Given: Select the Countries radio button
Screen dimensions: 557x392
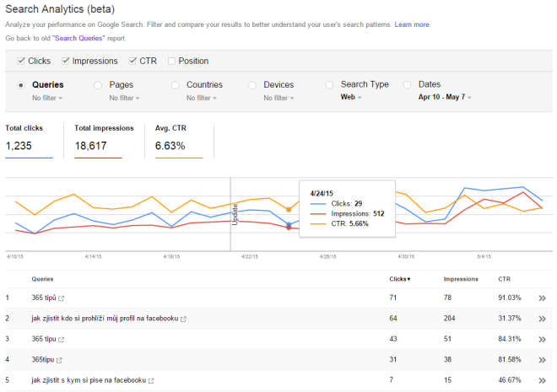Looking at the screenshot, I should 176,85.
